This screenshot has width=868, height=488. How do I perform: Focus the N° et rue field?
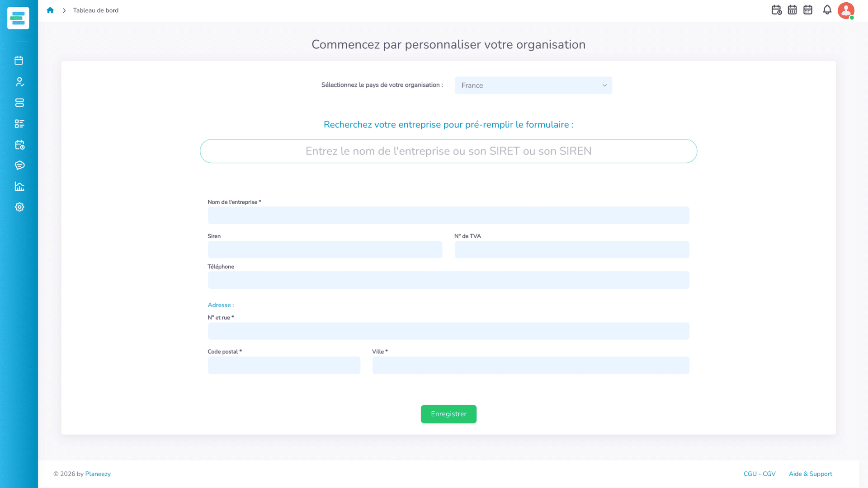448,331
